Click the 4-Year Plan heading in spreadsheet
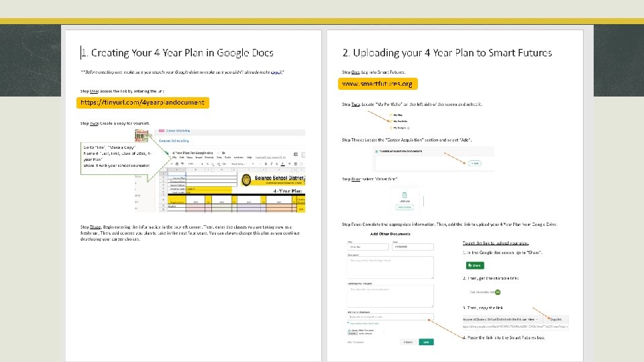Image resolution: width=644 pixels, height=362 pixels. tap(288, 191)
